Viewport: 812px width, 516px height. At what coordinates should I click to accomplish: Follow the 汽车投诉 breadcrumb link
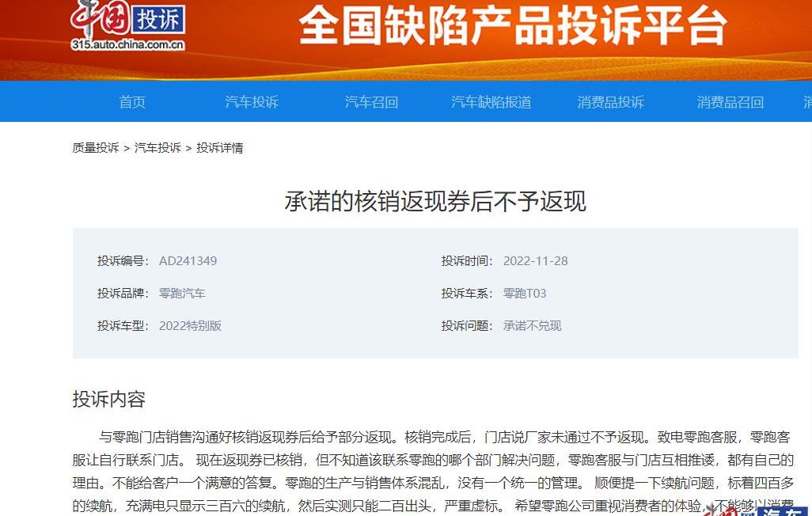[158, 148]
